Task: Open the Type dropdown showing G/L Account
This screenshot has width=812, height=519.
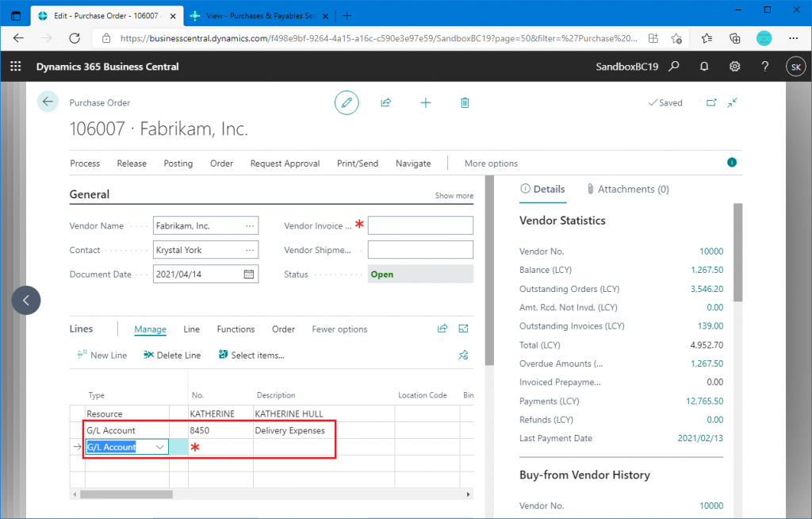Action: [x=160, y=447]
